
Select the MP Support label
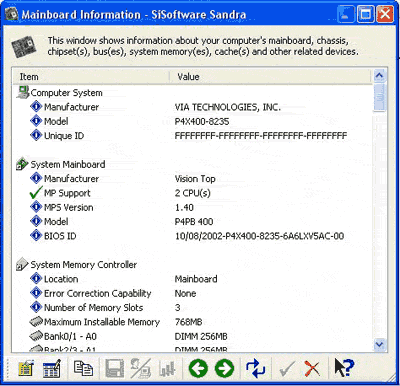pyautogui.click(x=67, y=193)
